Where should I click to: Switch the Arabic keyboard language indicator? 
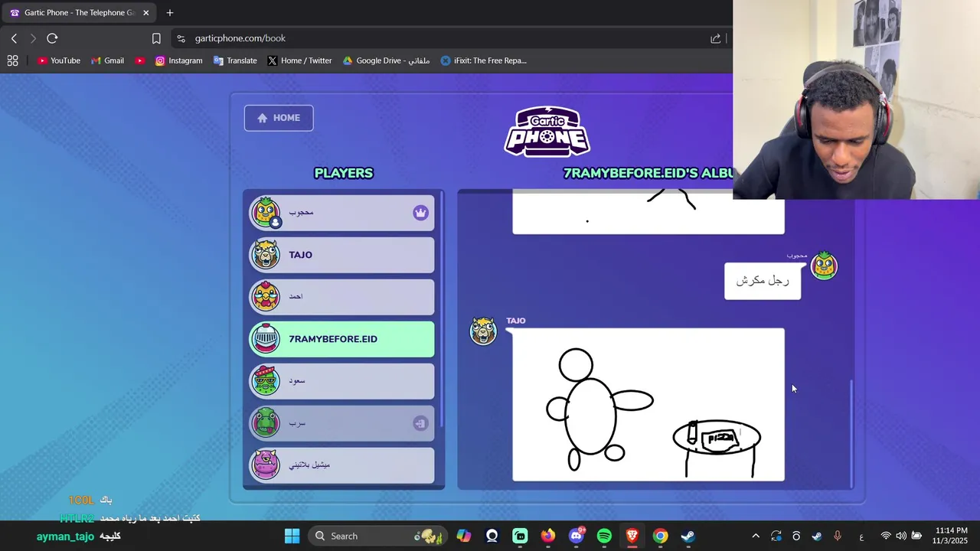[861, 536]
